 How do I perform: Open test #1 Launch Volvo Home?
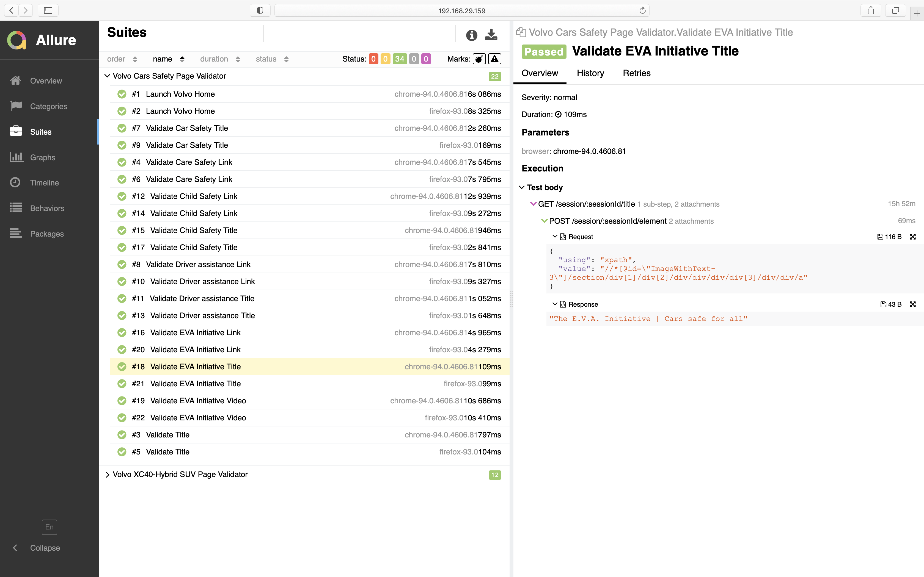click(x=181, y=94)
